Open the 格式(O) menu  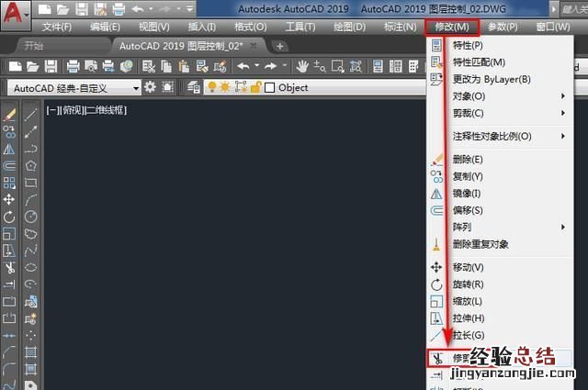pos(251,27)
